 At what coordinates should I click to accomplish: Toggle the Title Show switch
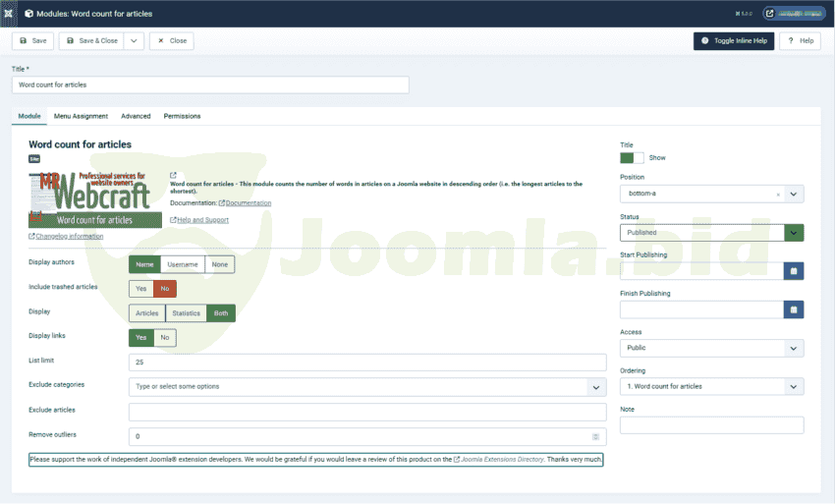click(x=632, y=157)
